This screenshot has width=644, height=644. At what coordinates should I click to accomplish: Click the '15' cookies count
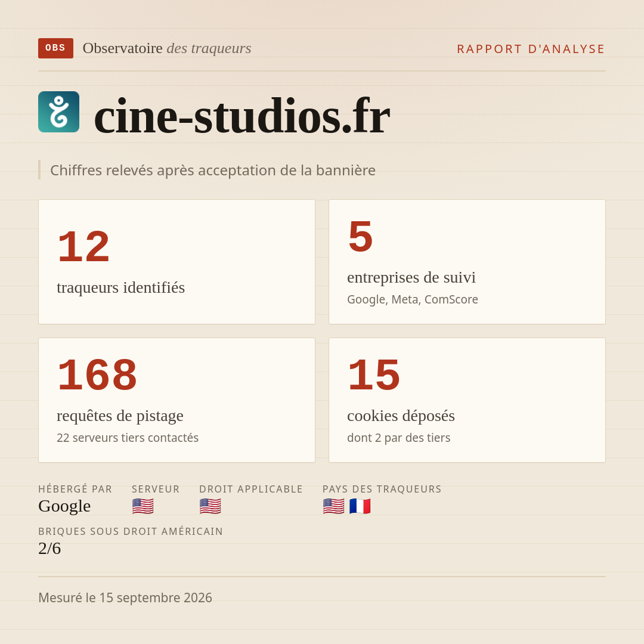point(374,375)
